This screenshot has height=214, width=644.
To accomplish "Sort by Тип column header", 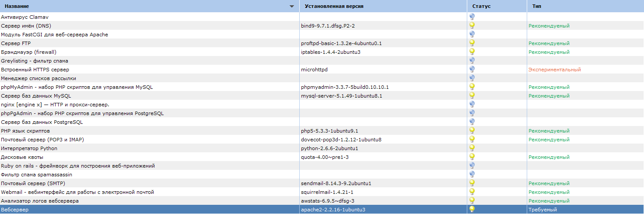I will 585,6.
